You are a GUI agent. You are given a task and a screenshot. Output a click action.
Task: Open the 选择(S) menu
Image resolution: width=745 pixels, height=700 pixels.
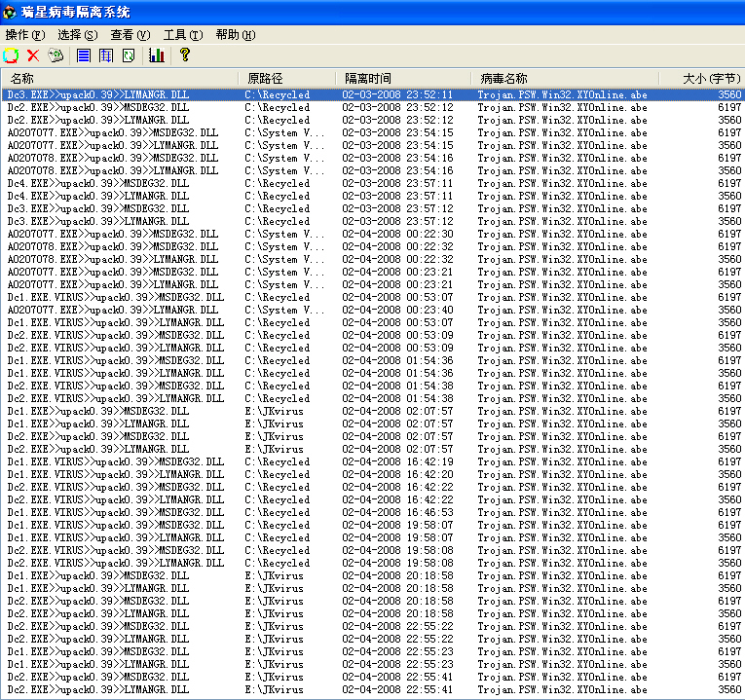(x=78, y=35)
